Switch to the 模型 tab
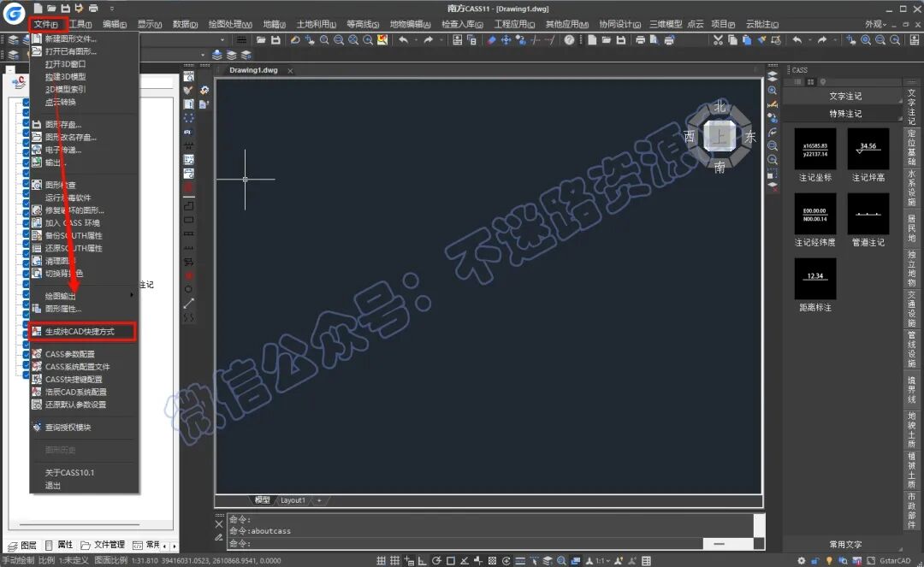924x567 pixels. [x=263, y=500]
